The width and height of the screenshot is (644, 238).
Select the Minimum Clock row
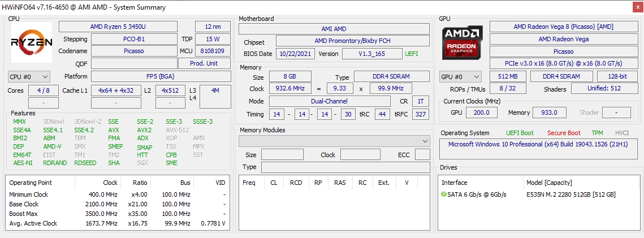point(117,194)
